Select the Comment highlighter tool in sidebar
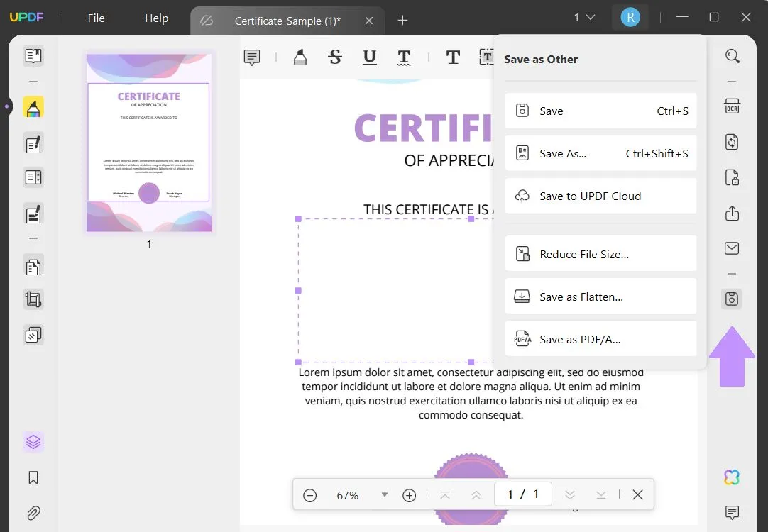 tap(33, 106)
